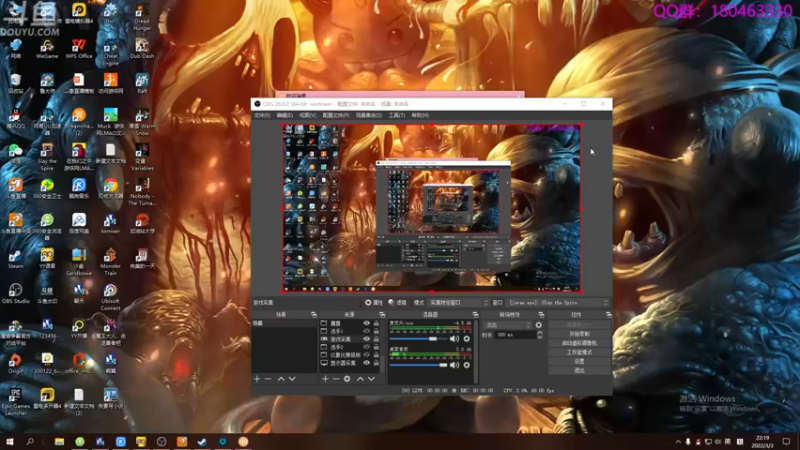This screenshot has height=450, width=800.
Task: Open the 文件(F) menu in OBS
Action: coord(262,115)
